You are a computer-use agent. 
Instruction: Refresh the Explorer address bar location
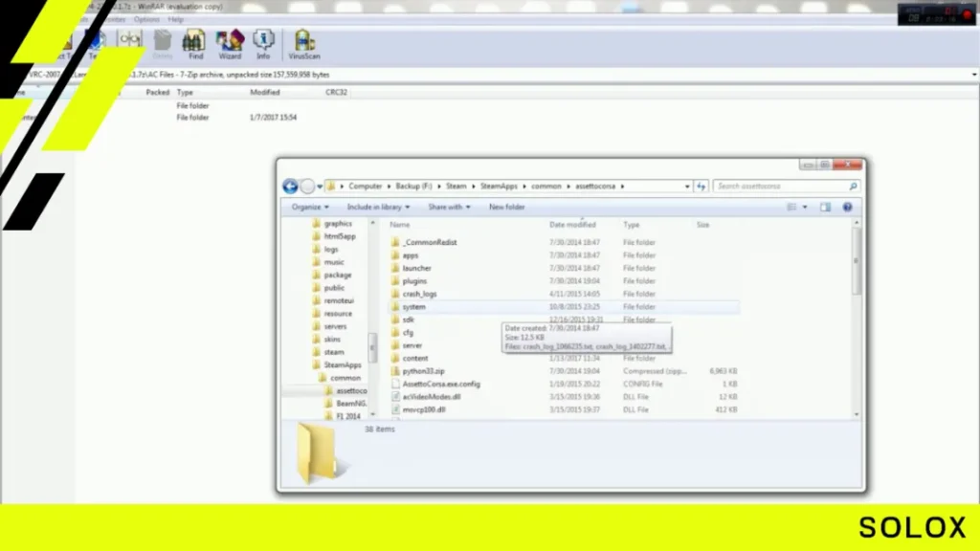[702, 187]
